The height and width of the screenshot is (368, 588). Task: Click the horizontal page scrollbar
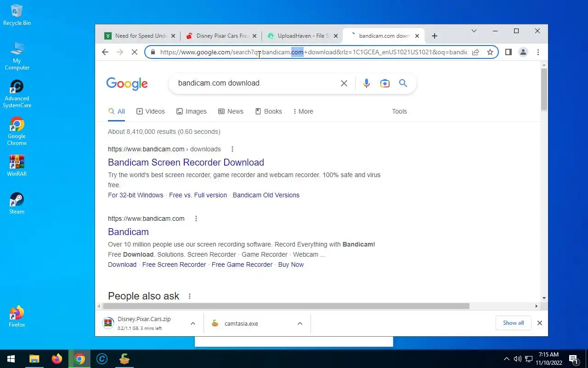[286, 306]
